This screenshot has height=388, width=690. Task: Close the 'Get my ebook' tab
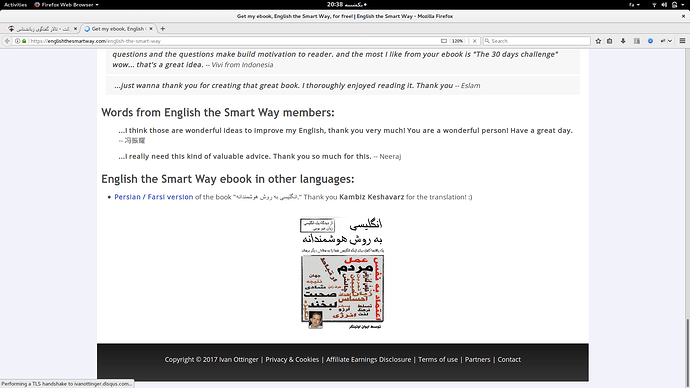[x=150, y=29]
